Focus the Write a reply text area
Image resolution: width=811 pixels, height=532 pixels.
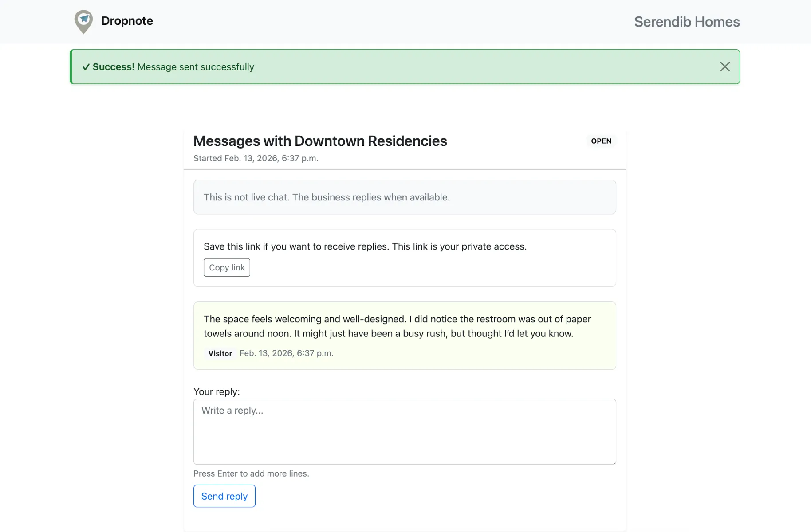(x=404, y=431)
